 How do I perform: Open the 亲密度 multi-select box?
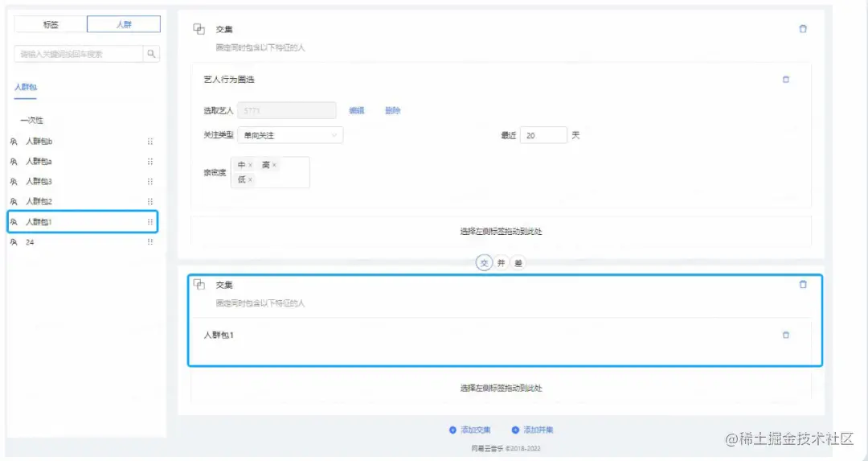point(270,172)
